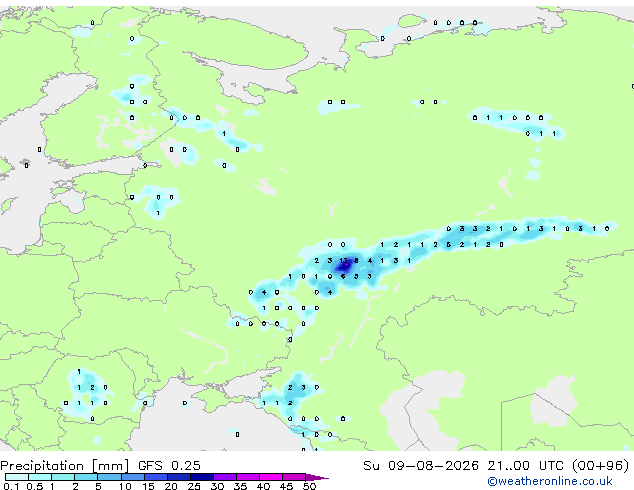Click the purple arrow tip beyond 50 on legend
This screenshot has width=634, height=490.
tap(317, 477)
